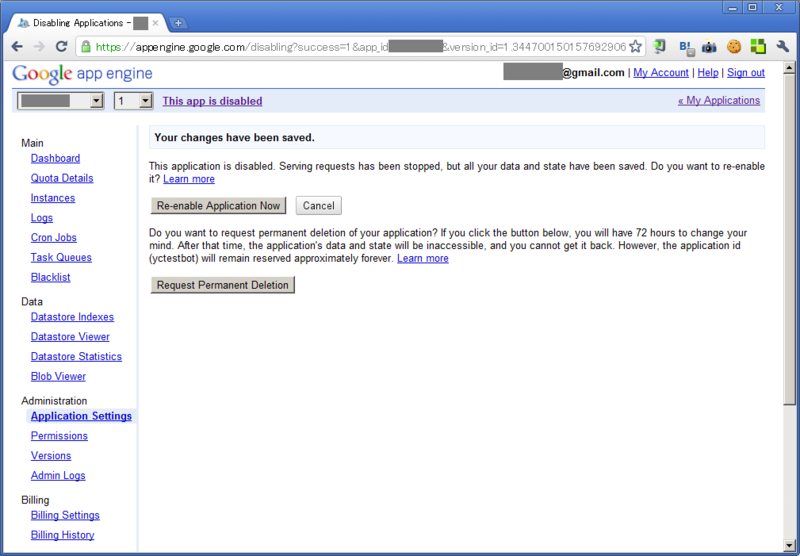Open Quota Details in sidebar
This screenshot has width=800, height=556.
click(x=62, y=178)
